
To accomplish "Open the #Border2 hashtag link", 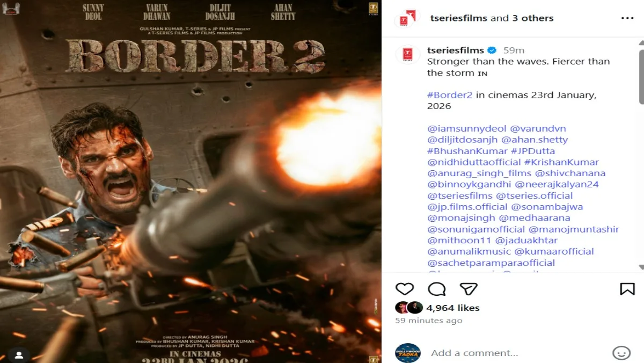I will click(450, 95).
